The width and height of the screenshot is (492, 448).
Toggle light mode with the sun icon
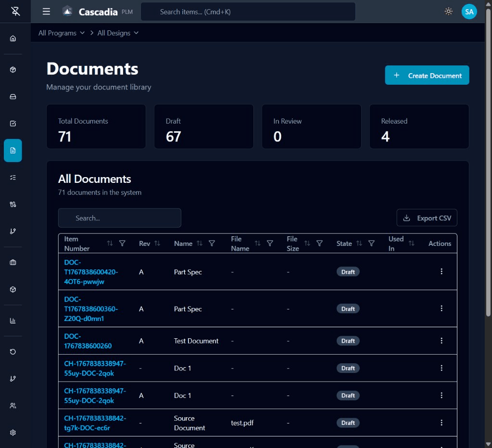tap(448, 11)
